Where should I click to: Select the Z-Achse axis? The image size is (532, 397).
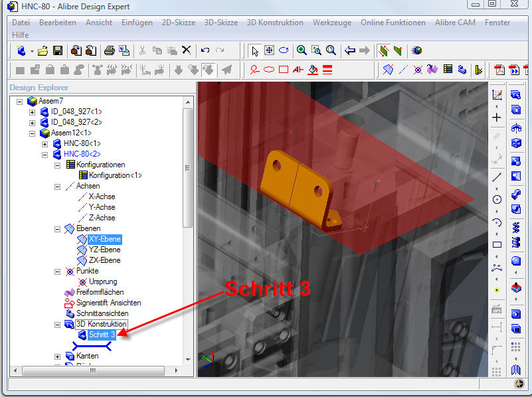102,218
